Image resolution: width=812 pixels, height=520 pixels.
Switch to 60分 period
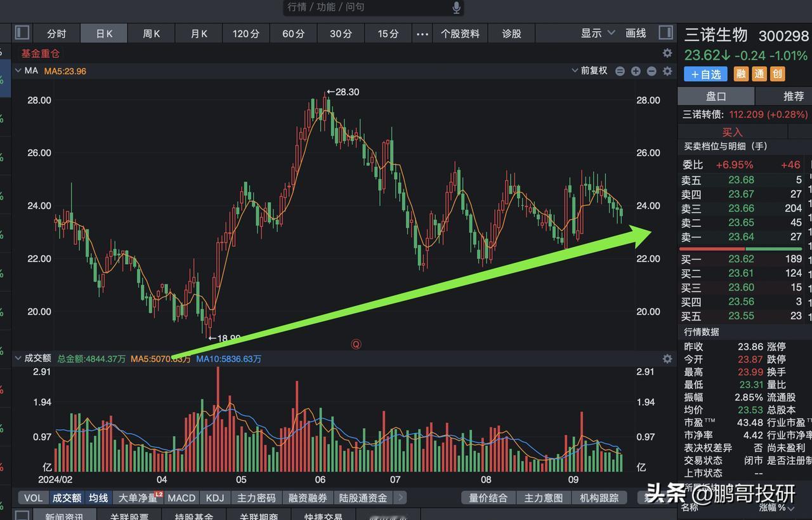(294, 34)
